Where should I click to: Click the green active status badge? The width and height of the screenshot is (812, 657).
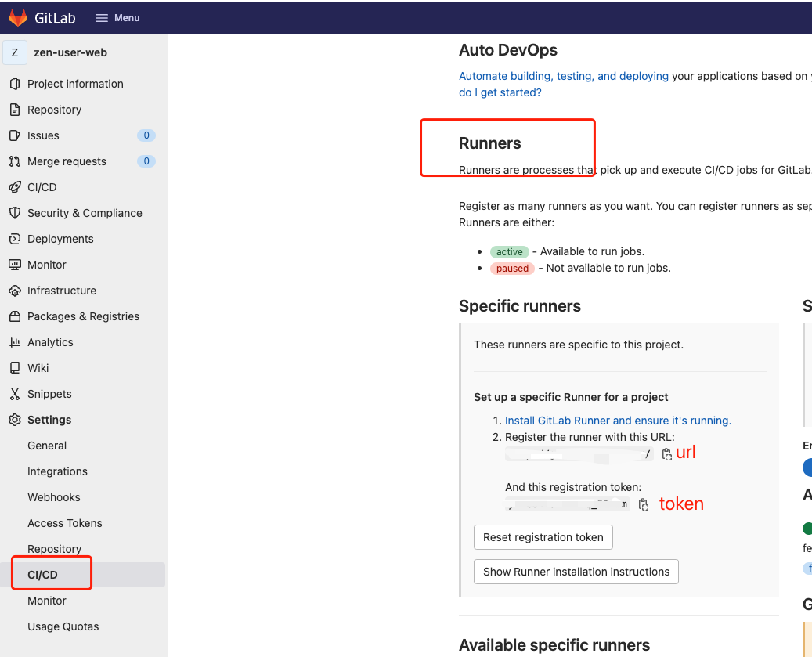pyautogui.click(x=510, y=251)
